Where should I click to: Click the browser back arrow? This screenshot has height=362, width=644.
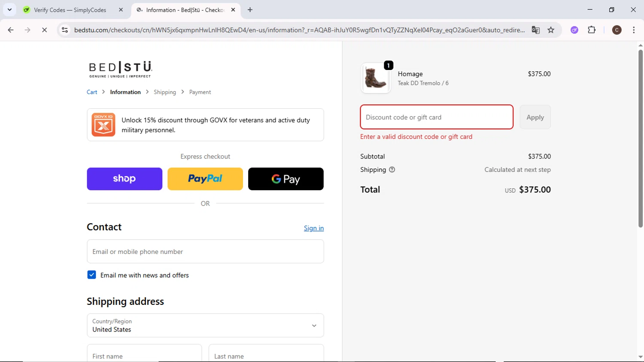click(x=11, y=30)
